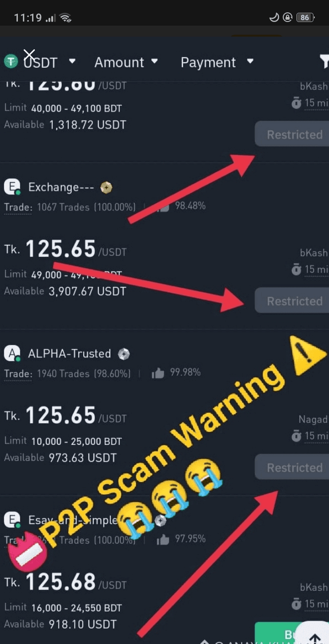Expand the Amount filter dropdown
This screenshot has height=644, width=329.
(126, 62)
